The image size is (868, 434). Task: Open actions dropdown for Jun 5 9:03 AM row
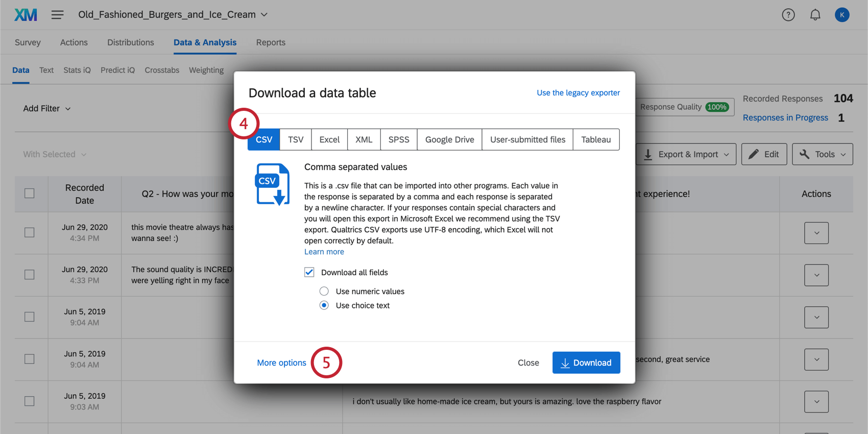tap(816, 402)
